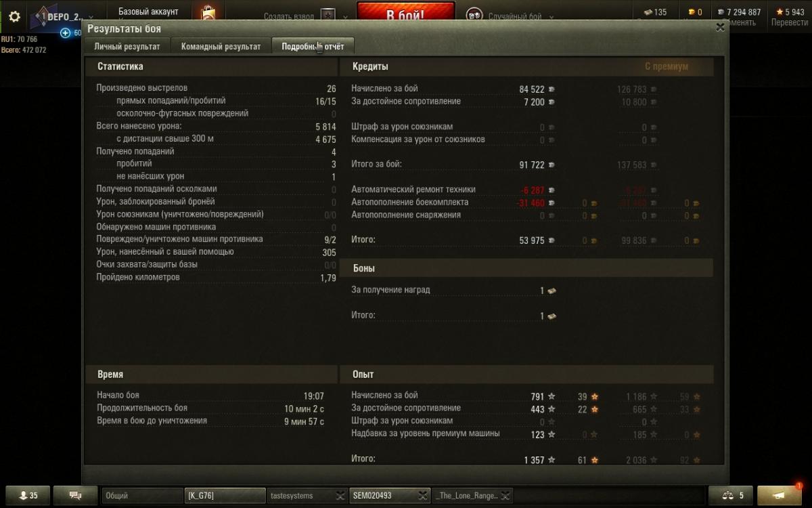
Task: Open the notifications megaphone icon
Action: click(780, 496)
